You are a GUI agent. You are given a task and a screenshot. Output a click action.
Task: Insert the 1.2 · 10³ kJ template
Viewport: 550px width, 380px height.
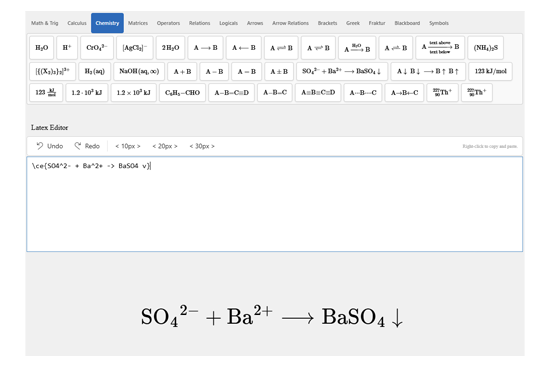click(x=87, y=93)
